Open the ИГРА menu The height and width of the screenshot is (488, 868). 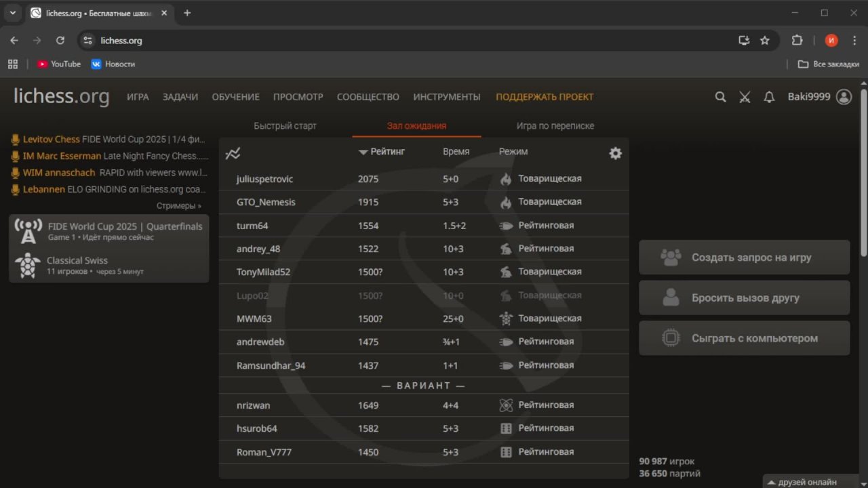click(138, 97)
